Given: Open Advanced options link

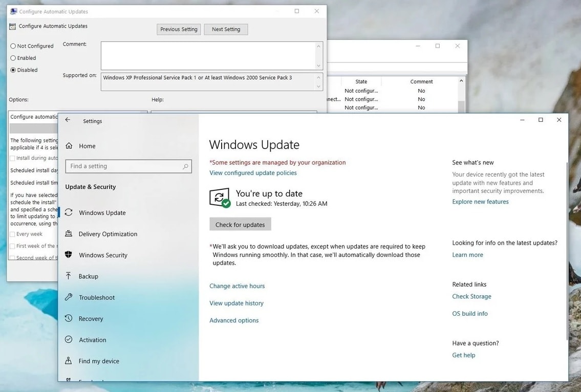Looking at the screenshot, I should 234,320.
